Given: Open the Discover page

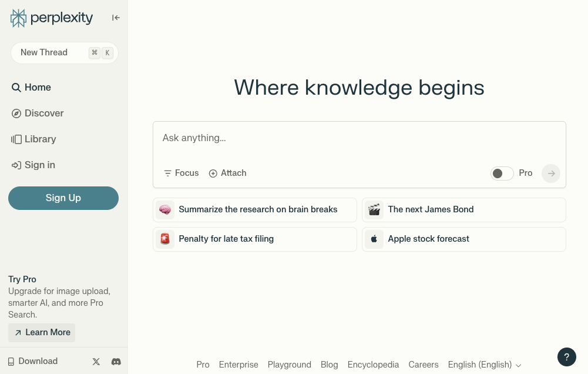Looking at the screenshot, I should (x=38, y=113).
